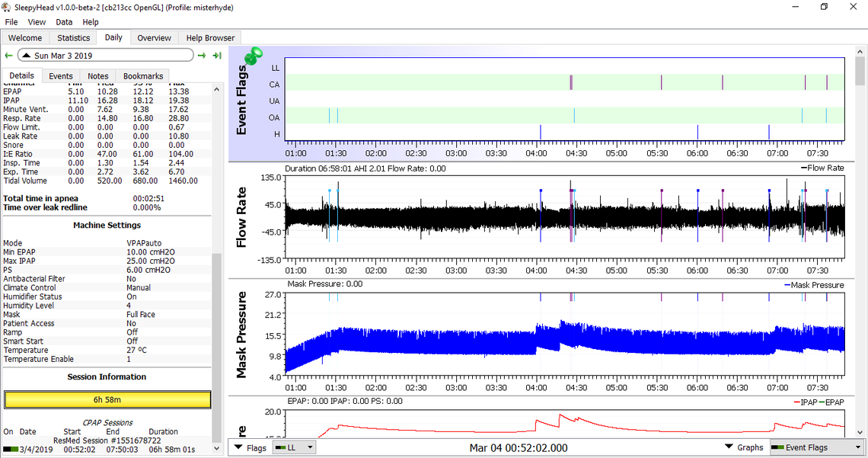Open the LL flag selector combo box
The width and height of the screenshot is (868, 458).
tap(295, 447)
